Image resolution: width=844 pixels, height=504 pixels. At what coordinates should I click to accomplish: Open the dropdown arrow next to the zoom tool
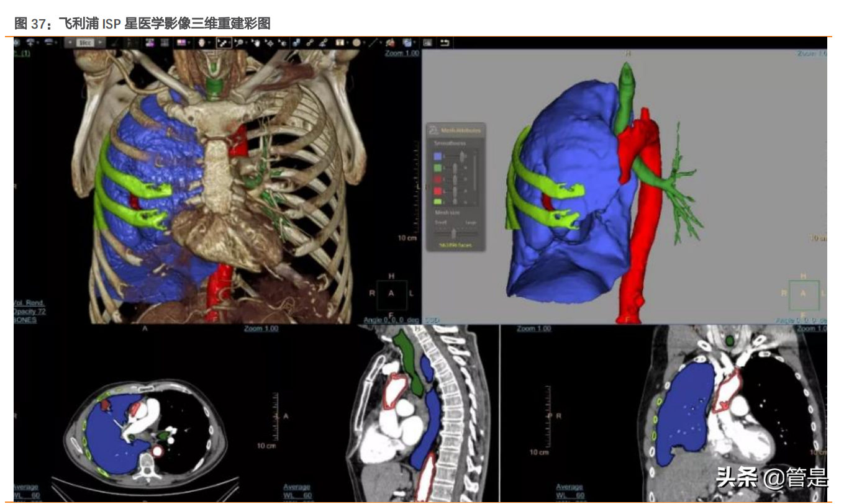point(247,44)
